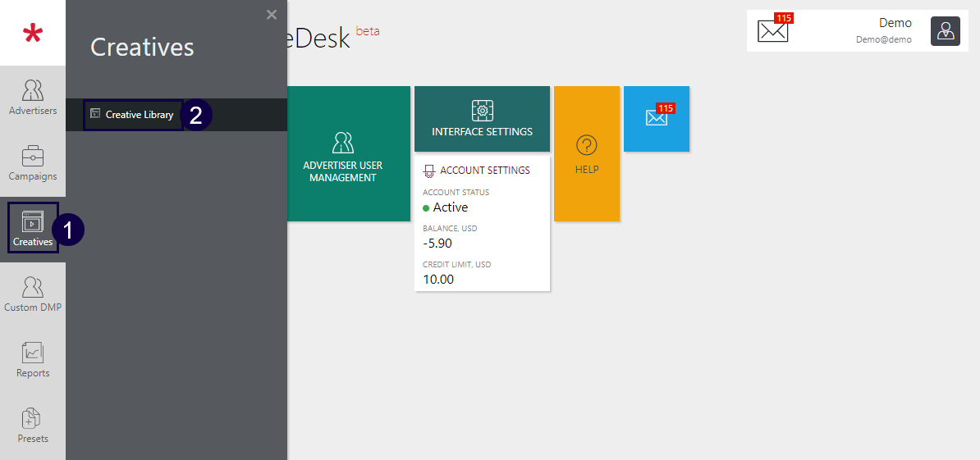This screenshot has width=980, height=460.
Task: Close the Creatives flyout panel
Action: 272,14
